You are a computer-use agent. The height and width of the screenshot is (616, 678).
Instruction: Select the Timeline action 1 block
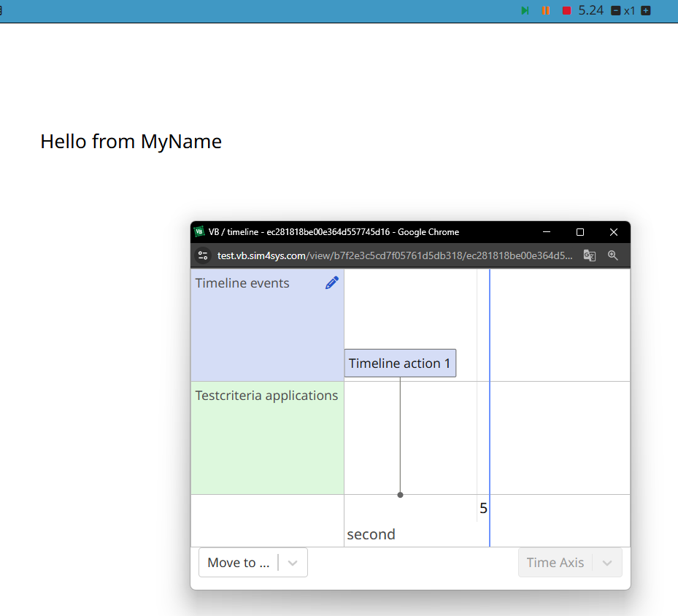400,363
